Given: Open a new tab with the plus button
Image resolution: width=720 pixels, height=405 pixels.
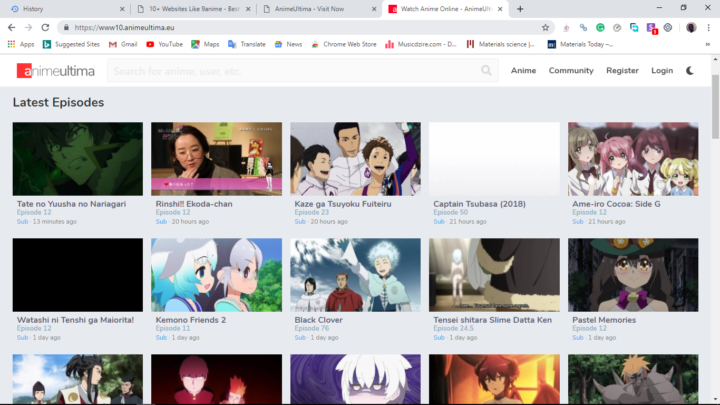Looking at the screenshot, I should point(520,9).
